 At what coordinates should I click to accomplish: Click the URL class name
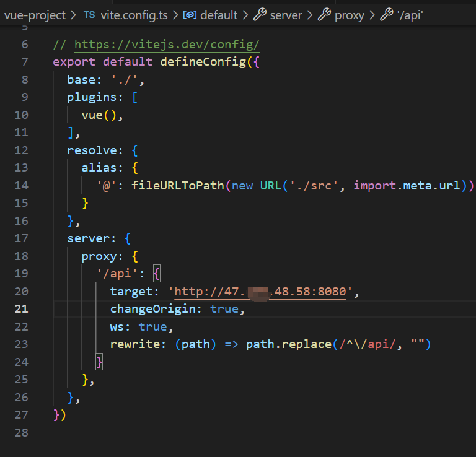(x=270, y=186)
